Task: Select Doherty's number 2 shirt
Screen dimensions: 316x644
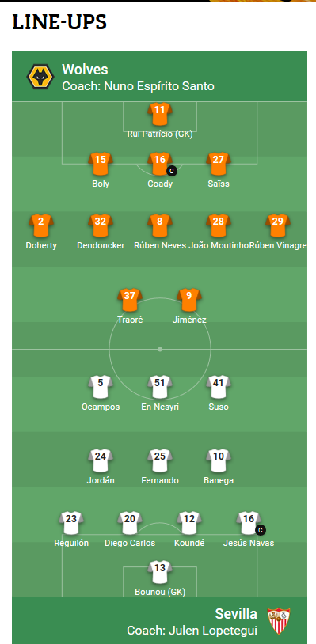Action: point(41,225)
